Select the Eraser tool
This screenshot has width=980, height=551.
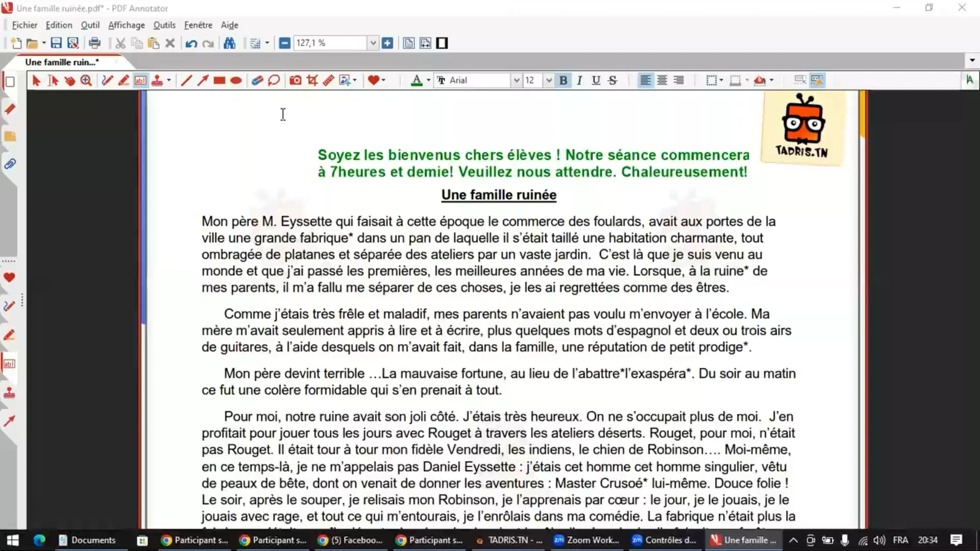pos(257,80)
